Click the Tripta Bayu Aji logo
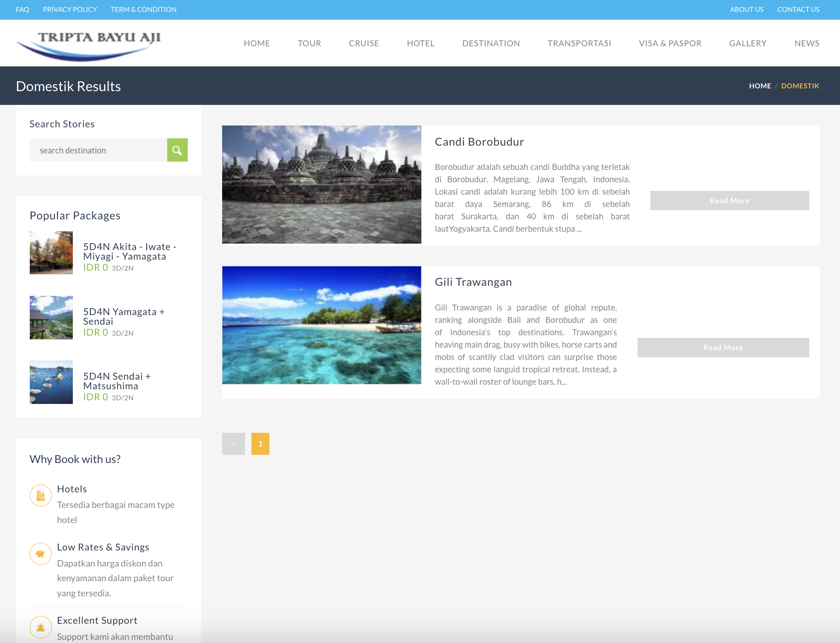840x643 pixels. 89,44
